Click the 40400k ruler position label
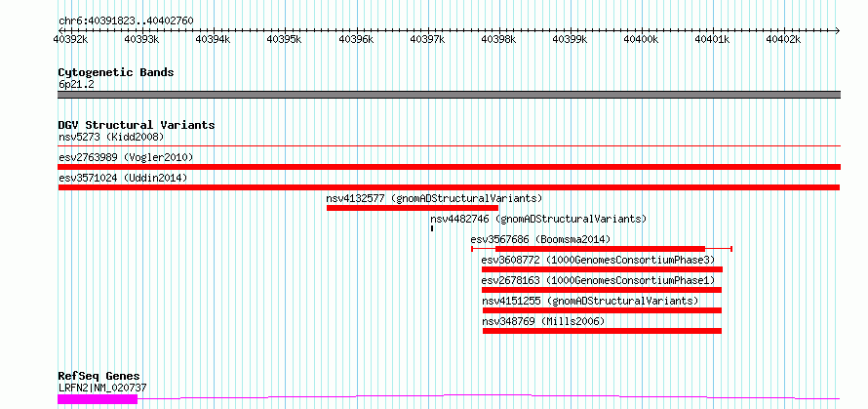Screen dimensions: 868x409 642,39
